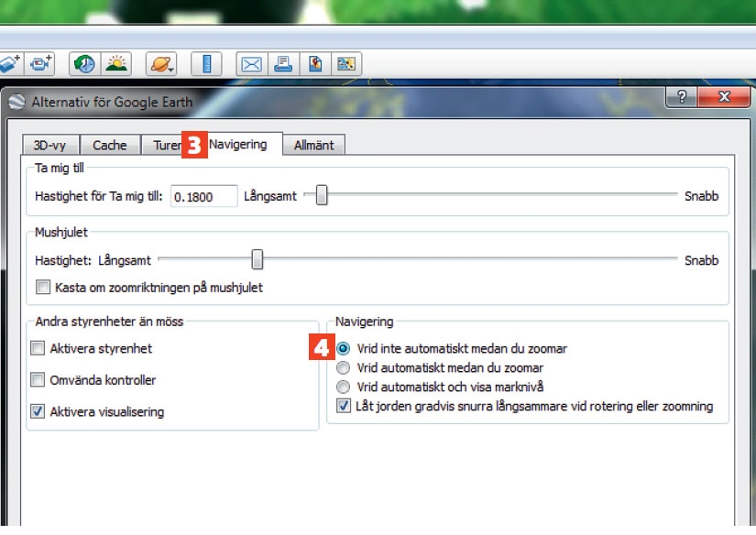Click the Record a Tour camera icon
Viewport: 756px width, 535px height.
41,64
